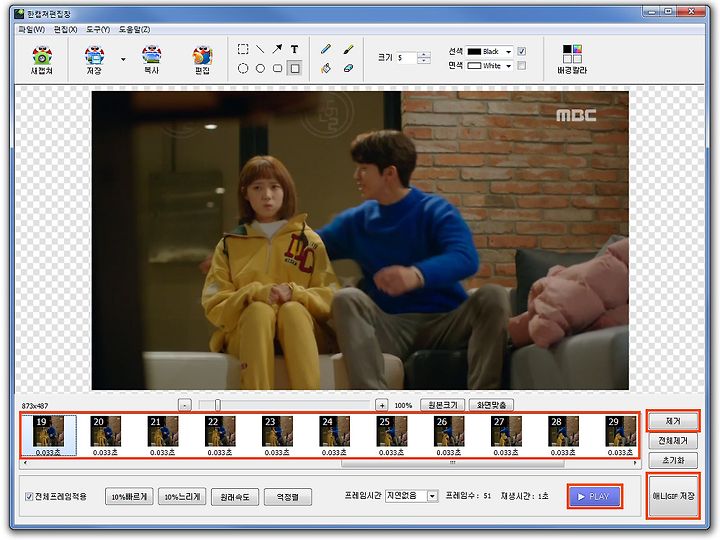Screen dimensions: 720x540
Task: Open the 배경컬러 background color icon
Action: click(x=572, y=60)
